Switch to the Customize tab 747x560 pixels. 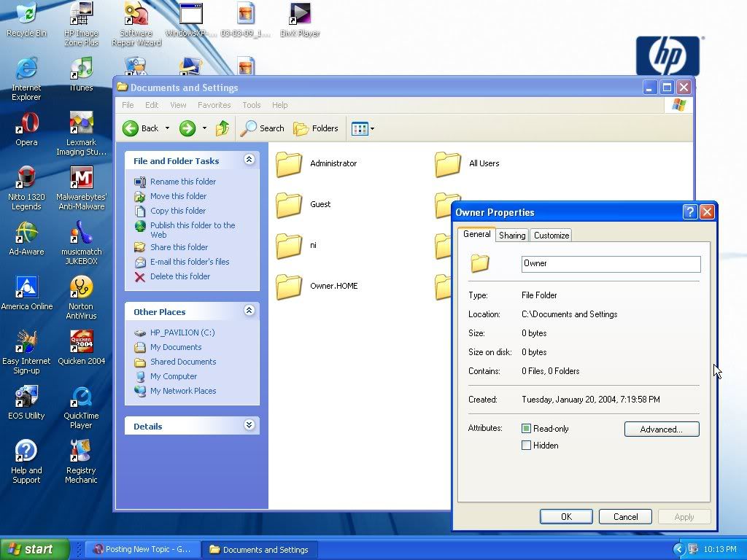(551, 236)
